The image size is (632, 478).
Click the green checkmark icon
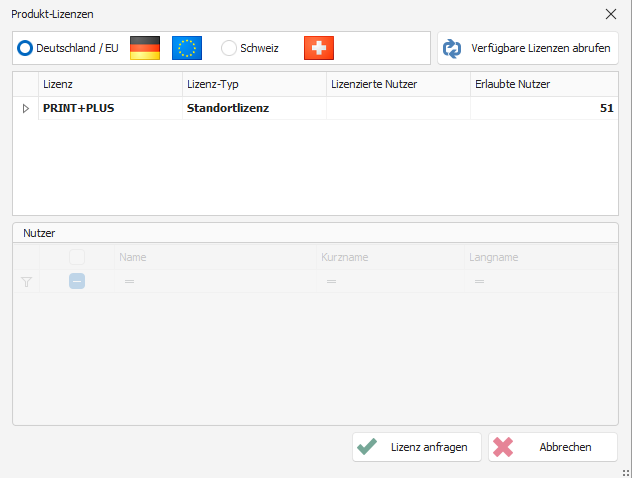coord(367,447)
